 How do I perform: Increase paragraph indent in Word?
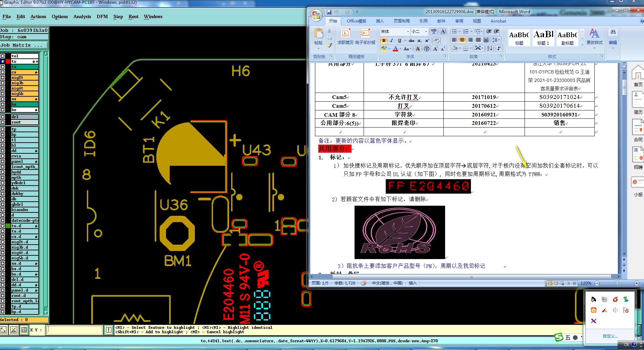(x=497, y=32)
